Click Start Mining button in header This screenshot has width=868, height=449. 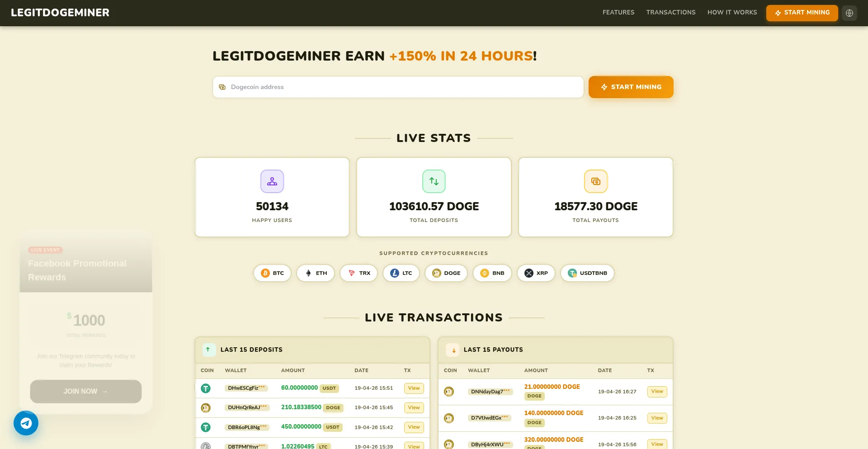[802, 13]
